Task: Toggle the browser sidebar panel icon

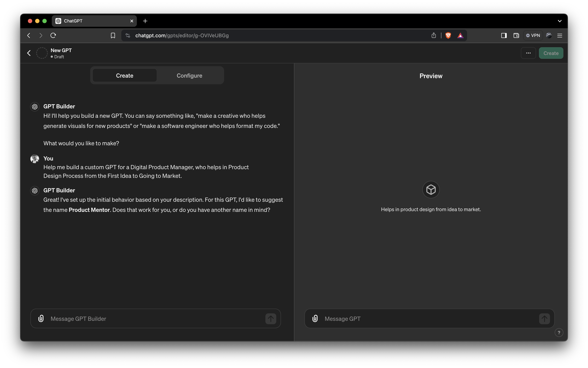Action: point(504,35)
